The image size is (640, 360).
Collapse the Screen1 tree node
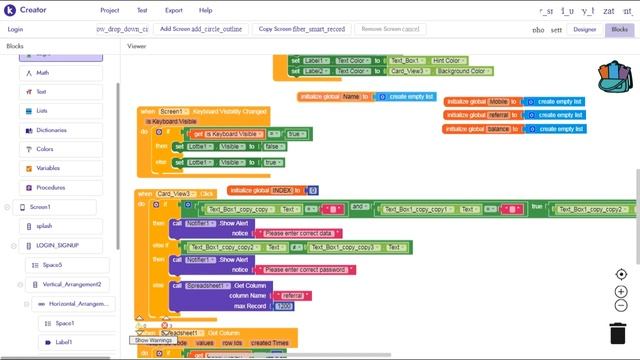coord(7,207)
